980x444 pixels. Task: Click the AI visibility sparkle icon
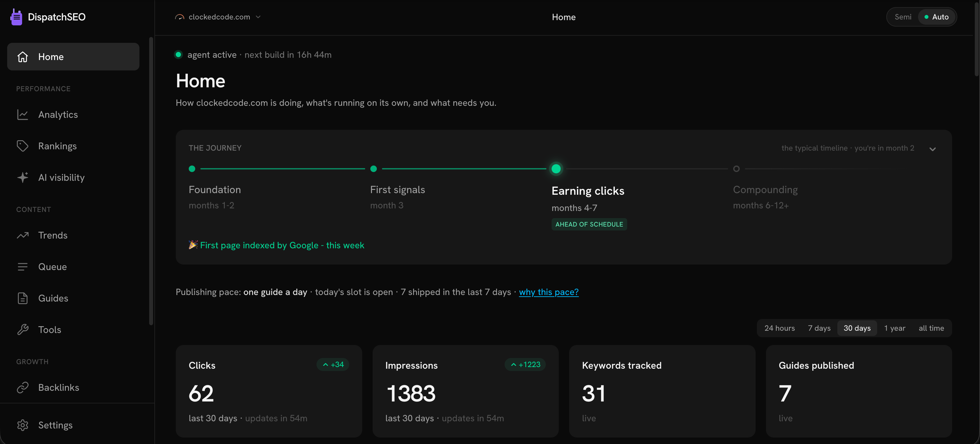coord(23,178)
